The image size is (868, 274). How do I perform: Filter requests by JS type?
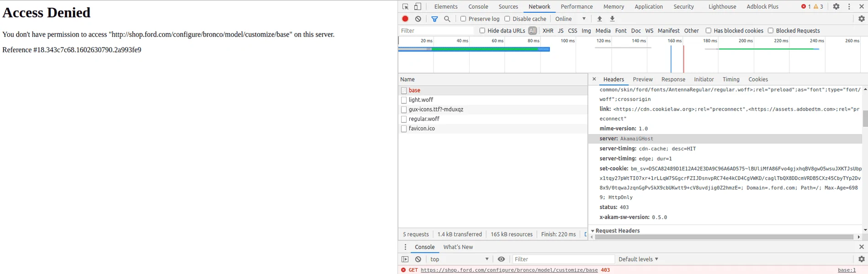pos(561,31)
